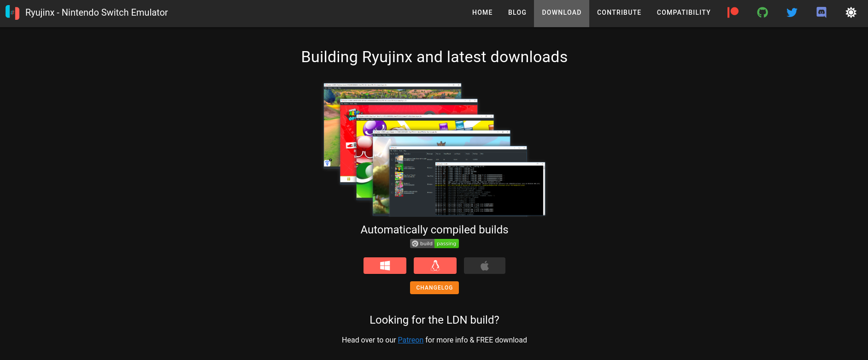Screen dimensions: 868x360
Task: Open the CHANGELOG button
Action: tap(434, 288)
